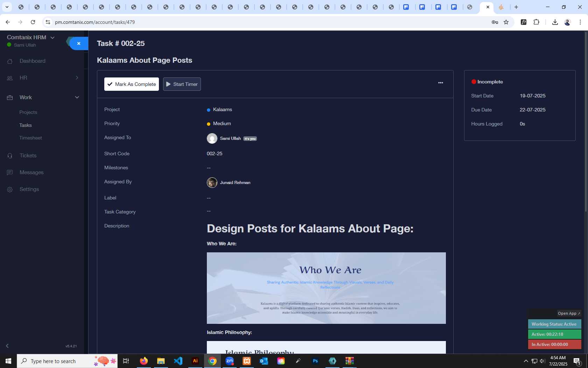This screenshot has height=368, width=588.
Task: Collapse the Work sidebar section chevron
Action: click(77, 97)
